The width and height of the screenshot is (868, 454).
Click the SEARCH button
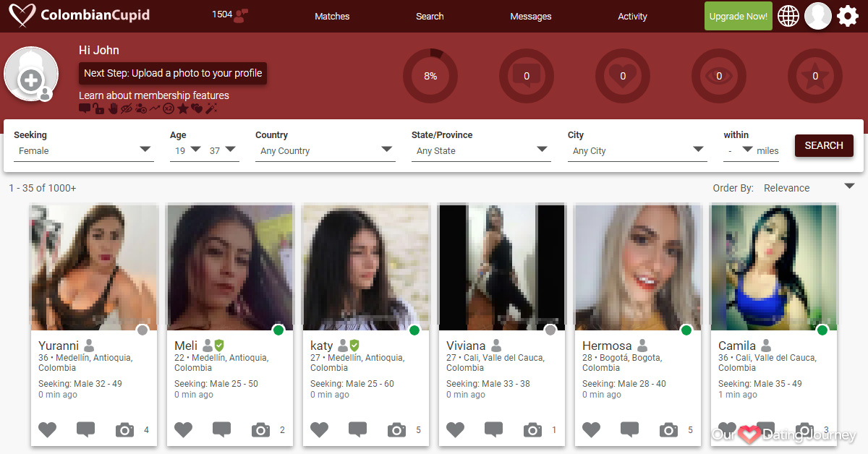coord(824,145)
